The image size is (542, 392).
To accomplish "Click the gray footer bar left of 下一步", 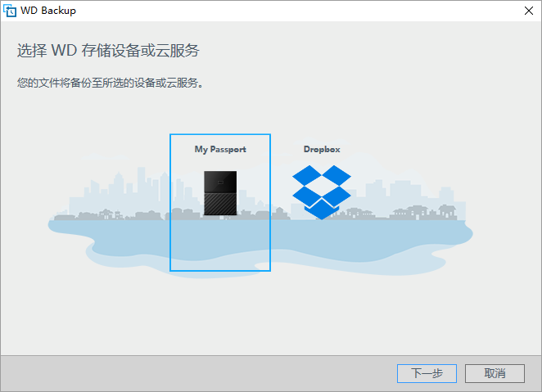I will 197,373.
